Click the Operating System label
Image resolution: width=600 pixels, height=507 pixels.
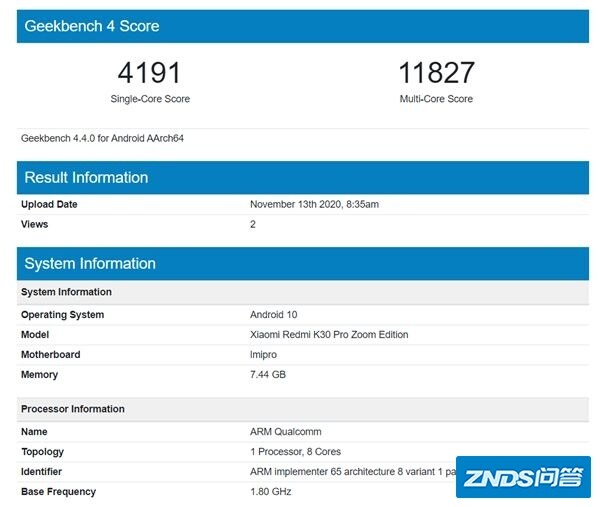coord(62,315)
